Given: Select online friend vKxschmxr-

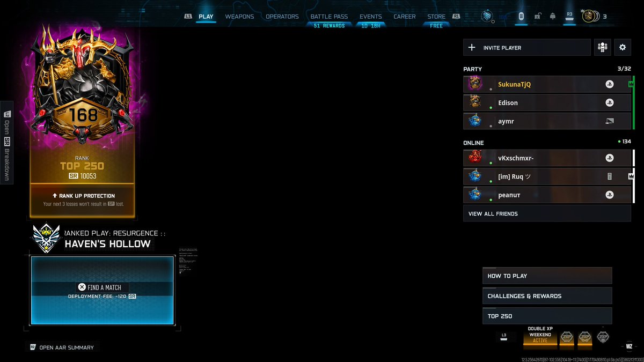Looking at the screenshot, I should tap(547, 158).
